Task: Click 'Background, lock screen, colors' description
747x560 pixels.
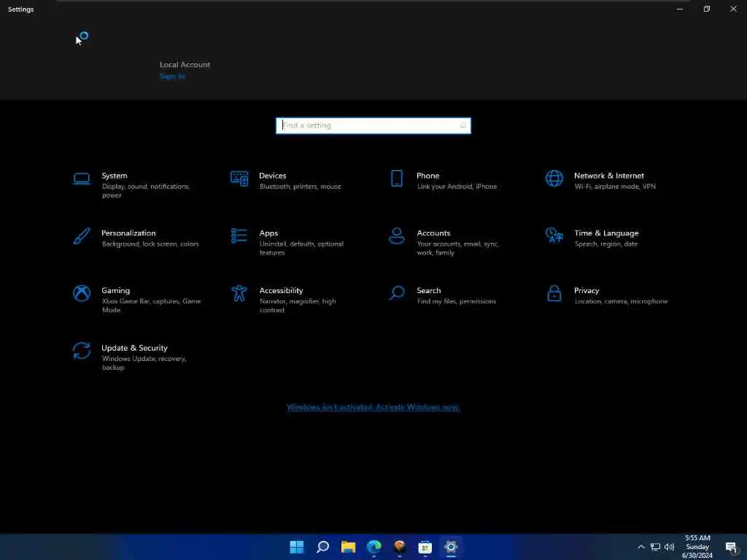Action: (x=150, y=244)
